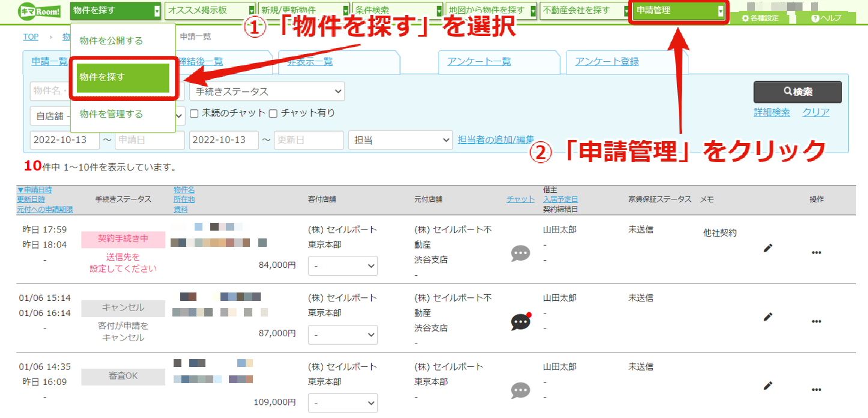Click the 検索 search button

[x=798, y=92]
